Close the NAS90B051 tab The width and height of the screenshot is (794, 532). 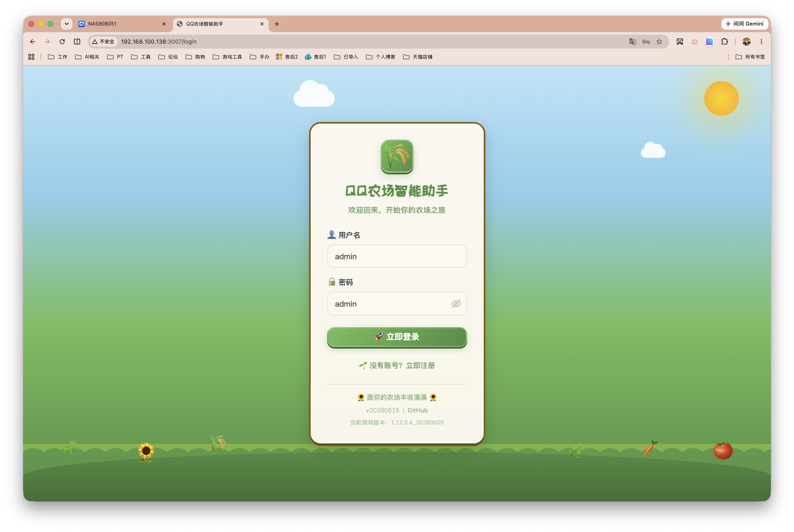point(164,24)
